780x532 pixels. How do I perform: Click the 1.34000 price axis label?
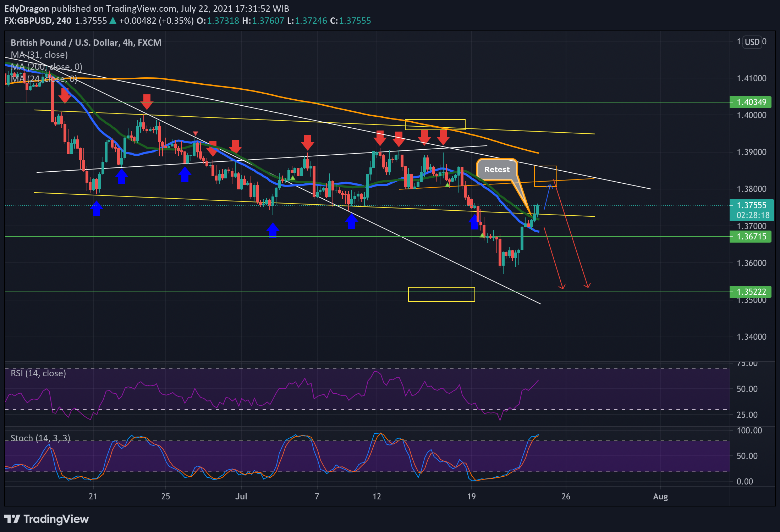click(752, 337)
